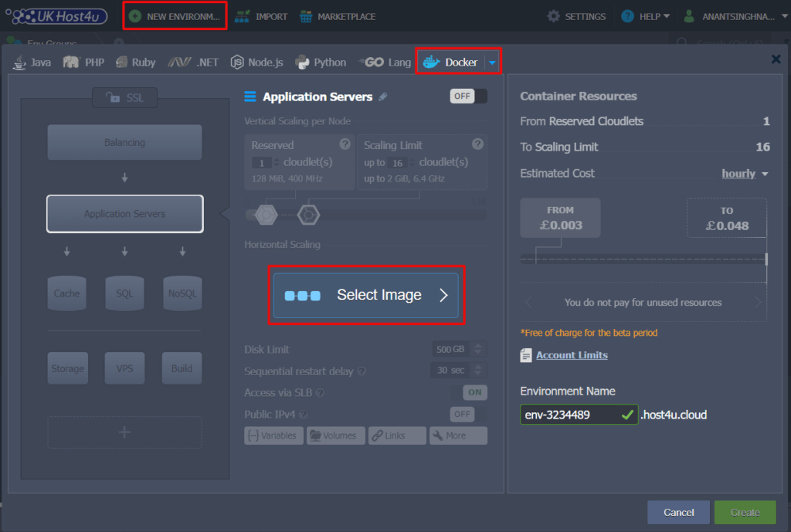Click the reserved cloudlets slider handle
Viewport: 791px width, 532px height.
(x=266, y=215)
